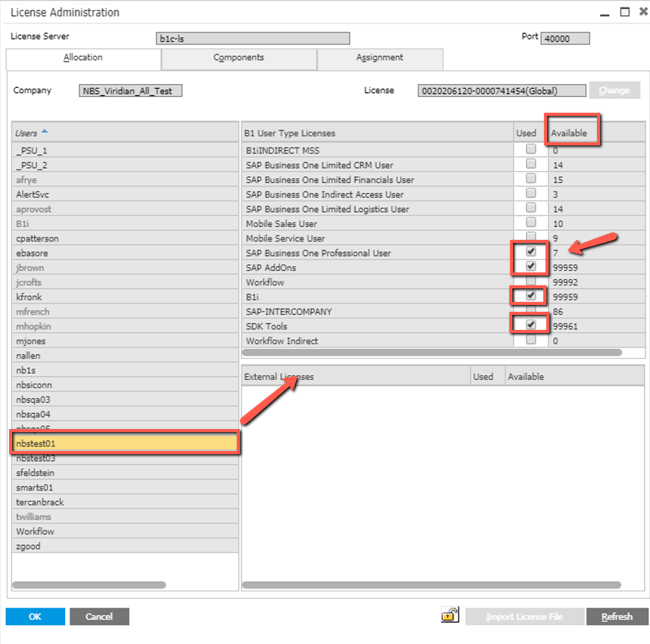The width and height of the screenshot is (650, 644).
Task: Maximize the License Administration window
Action: [x=625, y=11]
